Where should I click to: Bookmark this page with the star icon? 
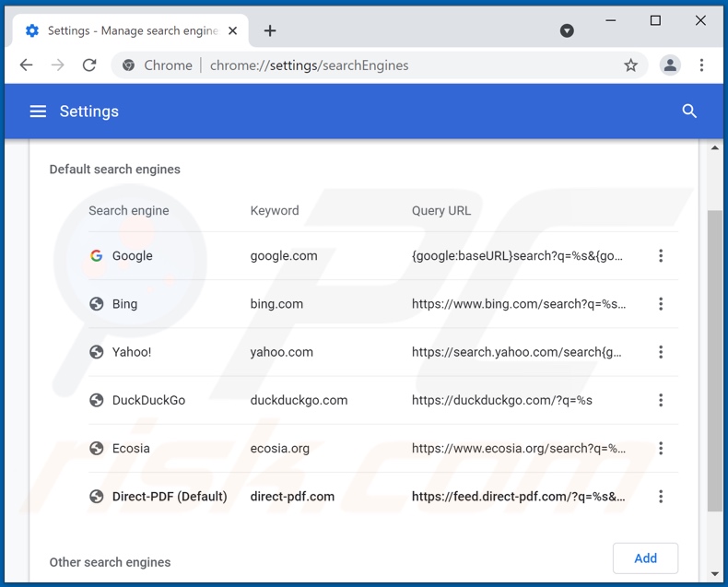point(630,65)
